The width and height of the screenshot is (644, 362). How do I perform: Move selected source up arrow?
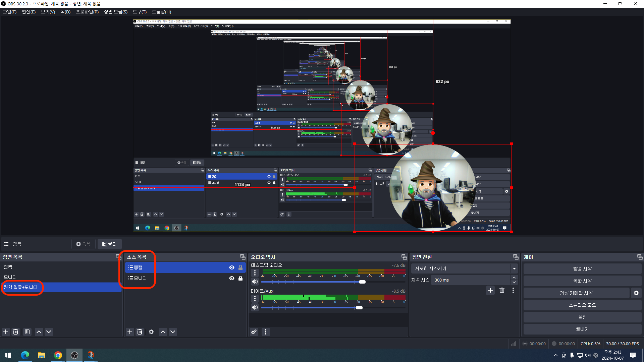pos(163,332)
